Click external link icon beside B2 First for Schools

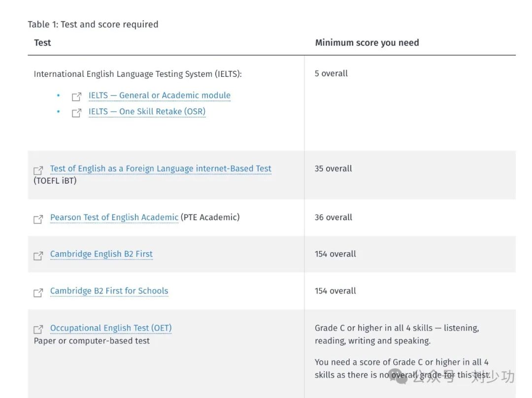click(38, 293)
